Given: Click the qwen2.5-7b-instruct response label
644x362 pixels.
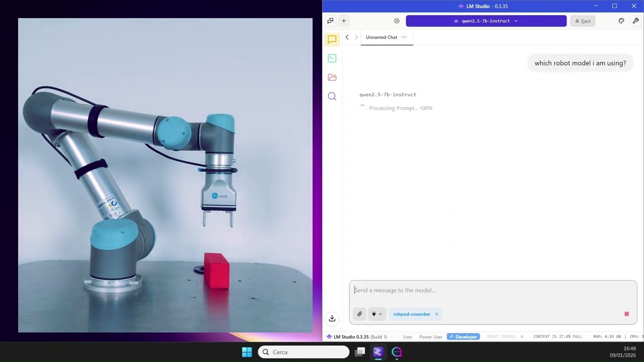Looking at the screenshot, I should tap(388, 95).
